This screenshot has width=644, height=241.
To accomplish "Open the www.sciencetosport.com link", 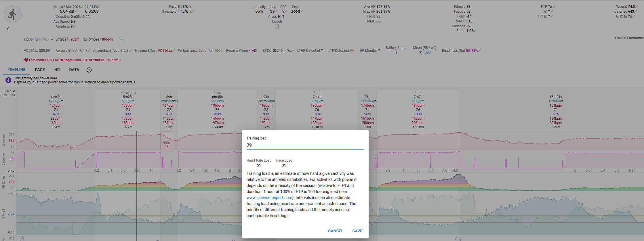I will 269,198.
